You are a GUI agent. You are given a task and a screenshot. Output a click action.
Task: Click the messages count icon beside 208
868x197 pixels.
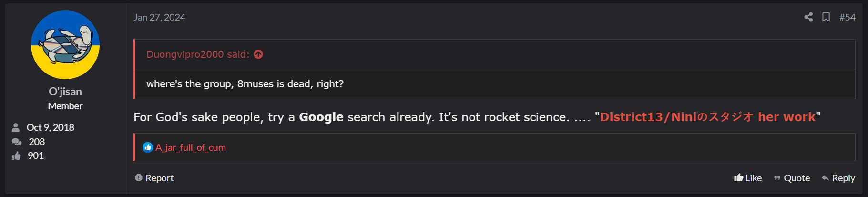pyautogui.click(x=17, y=142)
